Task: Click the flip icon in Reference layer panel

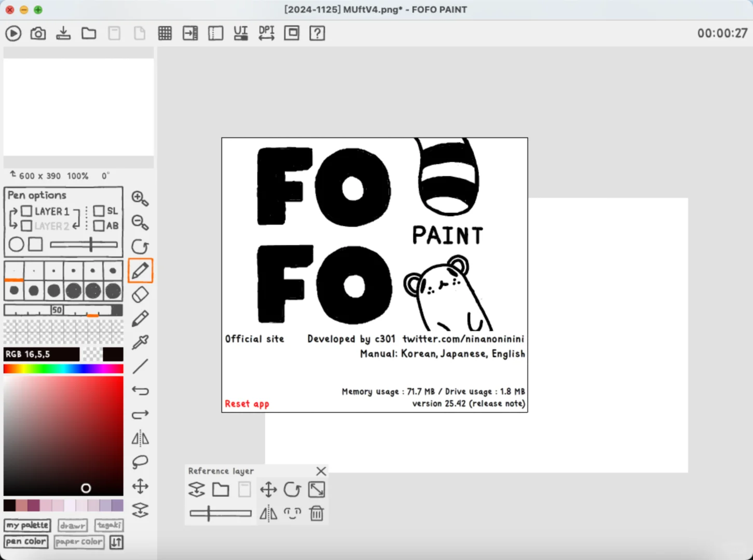Action: pyautogui.click(x=268, y=513)
